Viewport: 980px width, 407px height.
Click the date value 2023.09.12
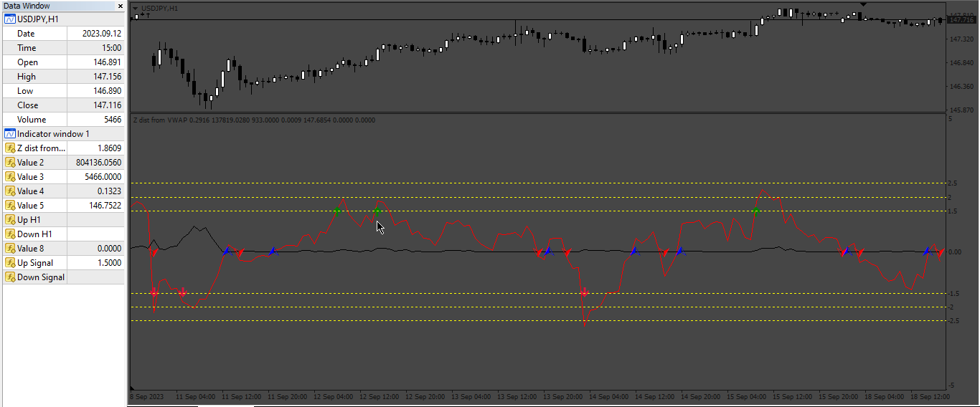pyautogui.click(x=103, y=34)
